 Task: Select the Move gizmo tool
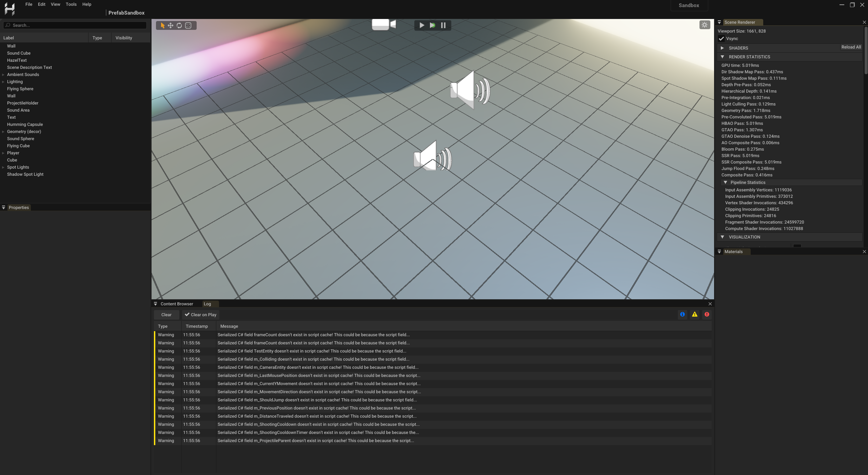pyautogui.click(x=171, y=25)
